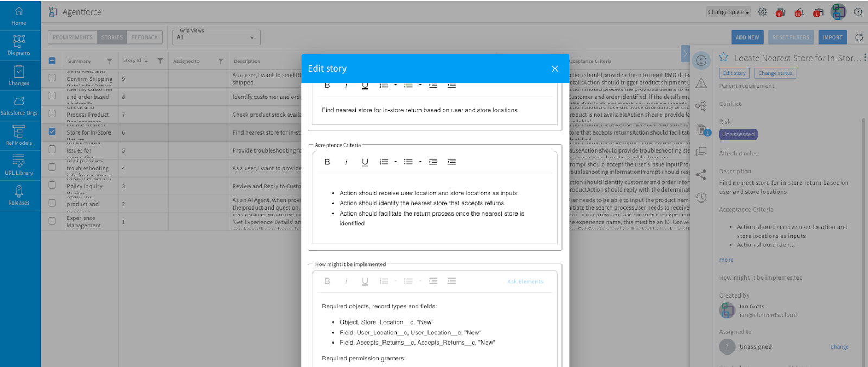Open the Summary column filter
Viewport: 868px width, 367px height.
pos(110,61)
